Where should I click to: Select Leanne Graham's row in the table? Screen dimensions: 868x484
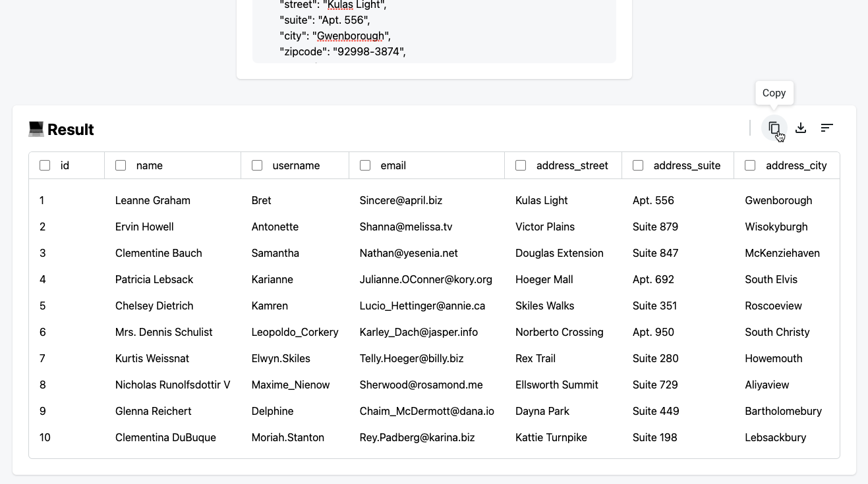(153, 200)
